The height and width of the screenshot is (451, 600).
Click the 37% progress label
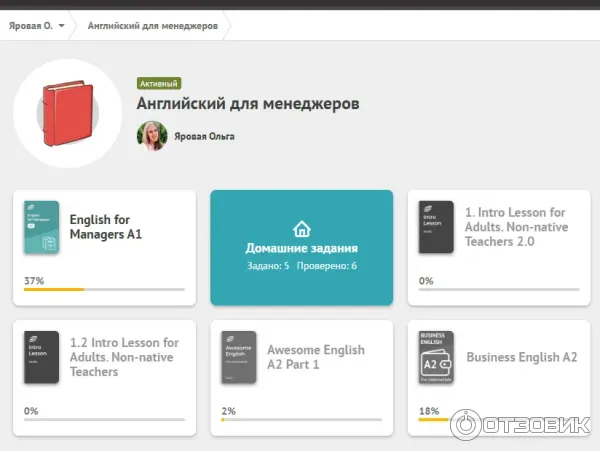coord(34,281)
